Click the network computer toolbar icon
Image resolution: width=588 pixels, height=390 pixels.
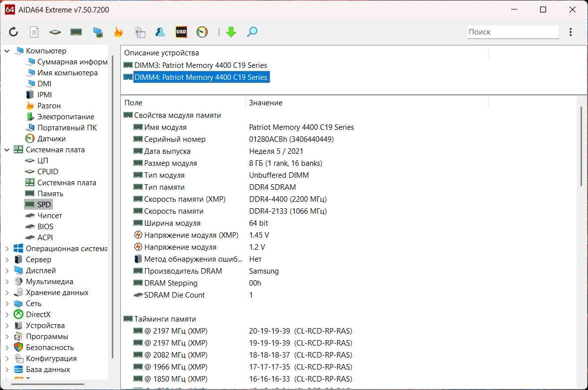click(98, 32)
